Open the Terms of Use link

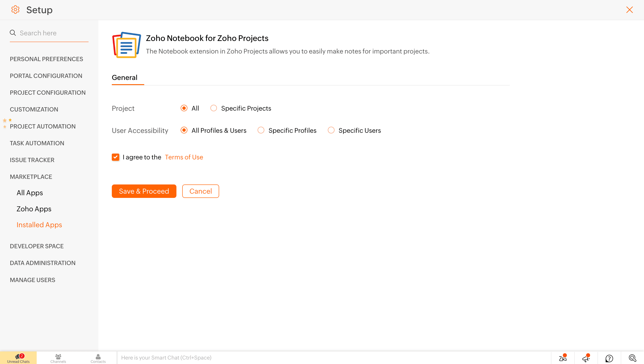tap(184, 157)
